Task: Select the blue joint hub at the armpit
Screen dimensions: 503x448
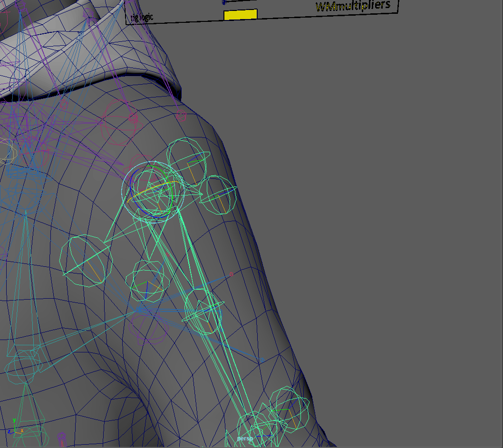Action: pyautogui.click(x=139, y=309)
